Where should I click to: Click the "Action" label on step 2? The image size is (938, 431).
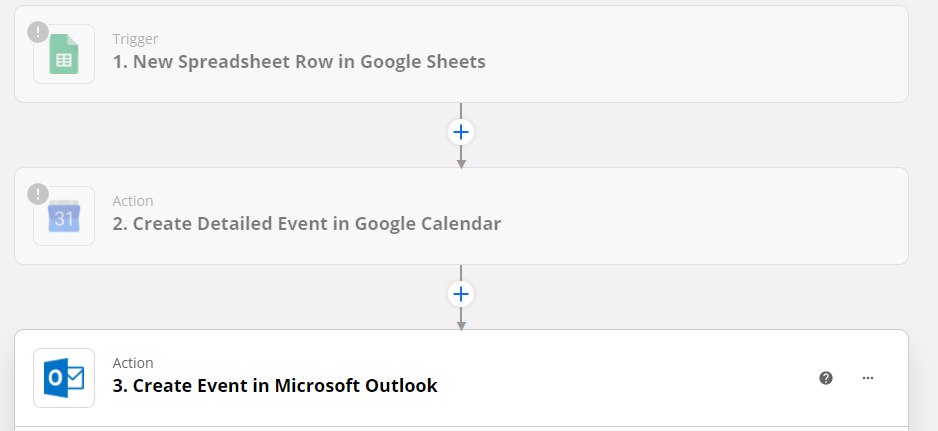(133, 201)
